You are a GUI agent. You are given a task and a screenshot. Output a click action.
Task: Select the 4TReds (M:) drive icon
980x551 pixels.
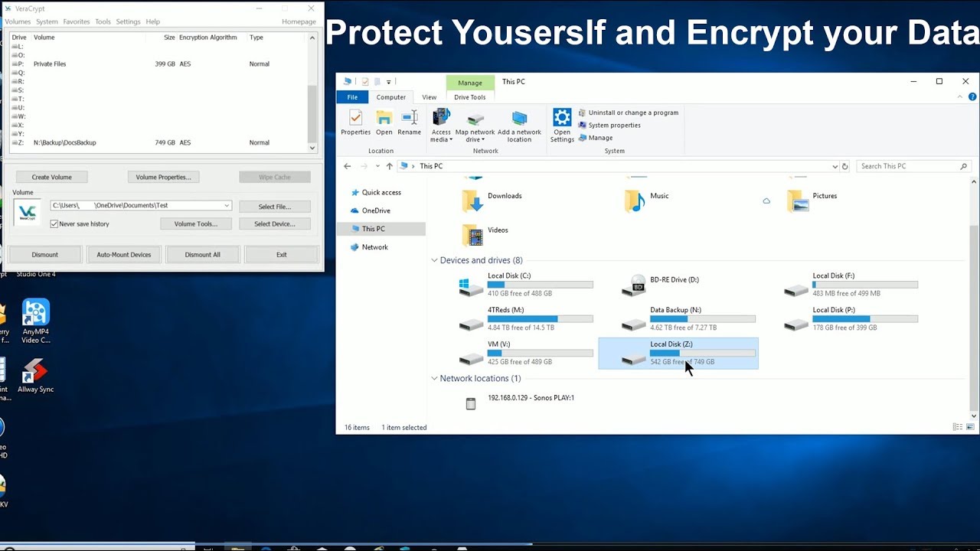pos(471,324)
